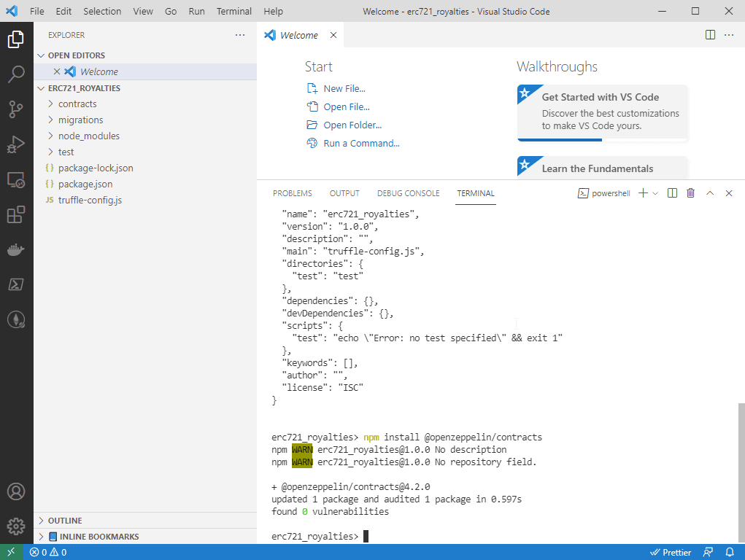The width and height of the screenshot is (745, 560).
Task: Open the Go menu
Action: pos(171,11)
